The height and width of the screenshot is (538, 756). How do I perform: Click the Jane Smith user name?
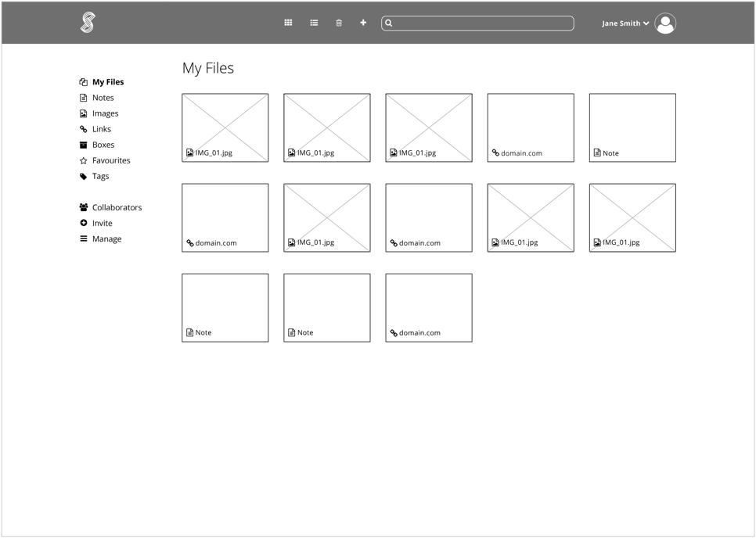621,23
